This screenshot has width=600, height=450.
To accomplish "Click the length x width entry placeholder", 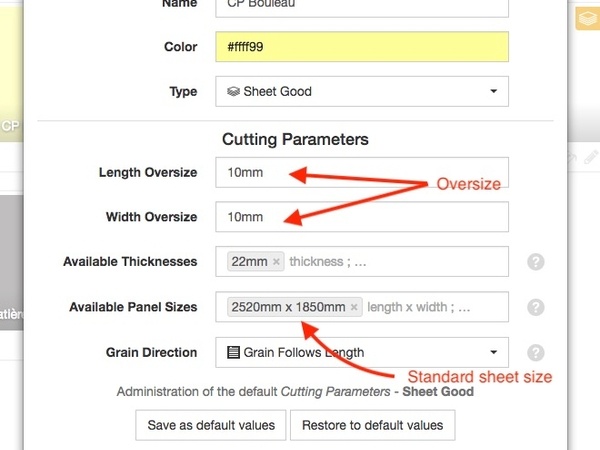I will coord(418,307).
